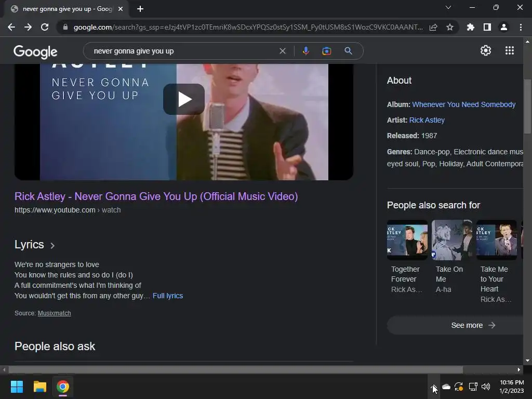Go forward to the next page
Screen dimensions: 532x399
click(28, 27)
